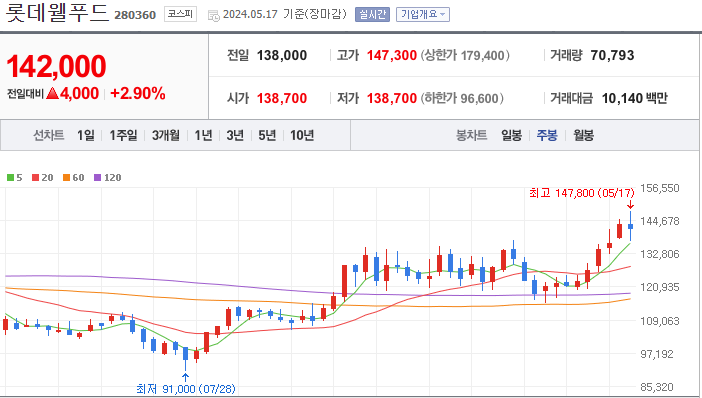Select the 1일 line chart period
702x398 pixels.
coord(86,135)
